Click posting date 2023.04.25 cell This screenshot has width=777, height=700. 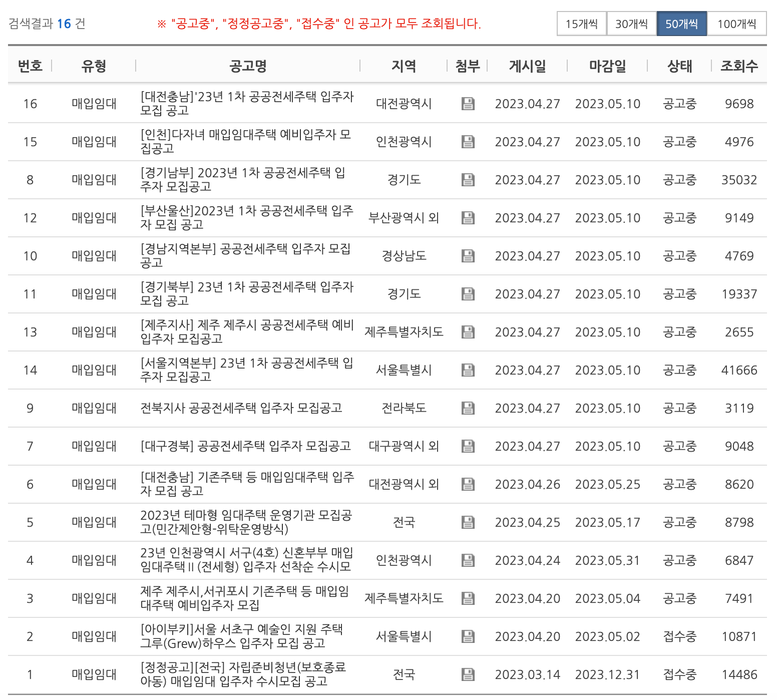(x=528, y=522)
